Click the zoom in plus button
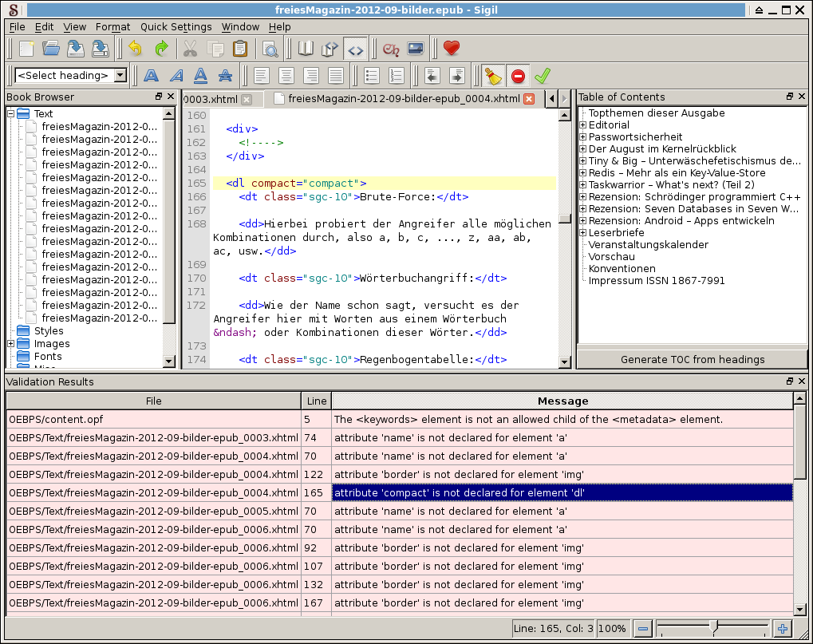This screenshot has width=813, height=644. click(x=782, y=628)
